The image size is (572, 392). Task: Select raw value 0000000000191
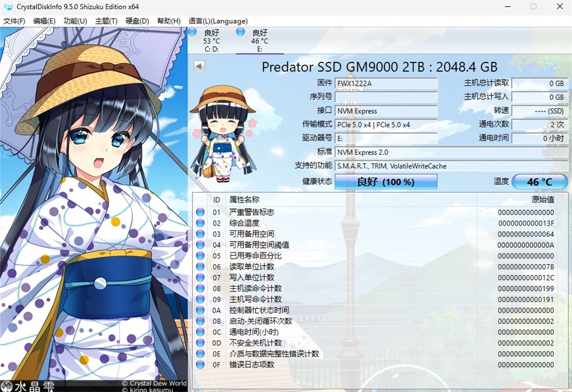point(526,300)
